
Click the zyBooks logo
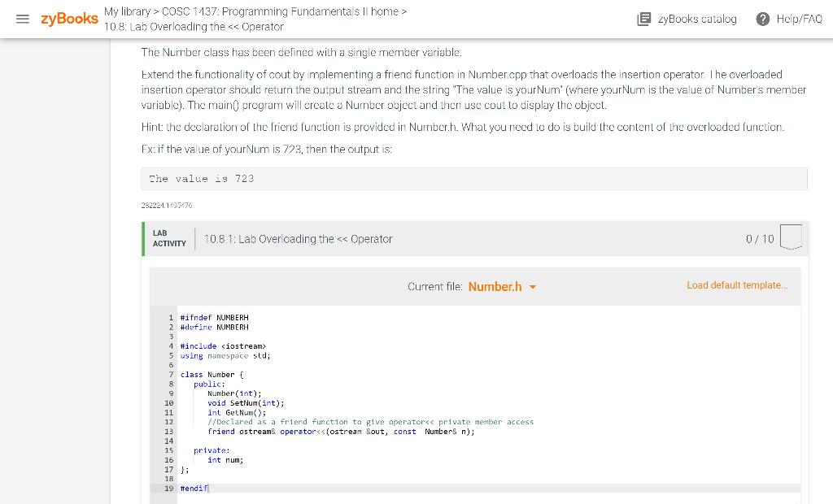tap(68, 20)
